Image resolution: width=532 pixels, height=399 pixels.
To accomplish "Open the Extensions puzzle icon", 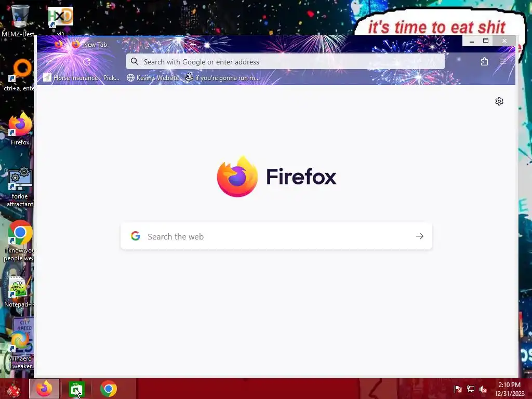I will tap(485, 61).
